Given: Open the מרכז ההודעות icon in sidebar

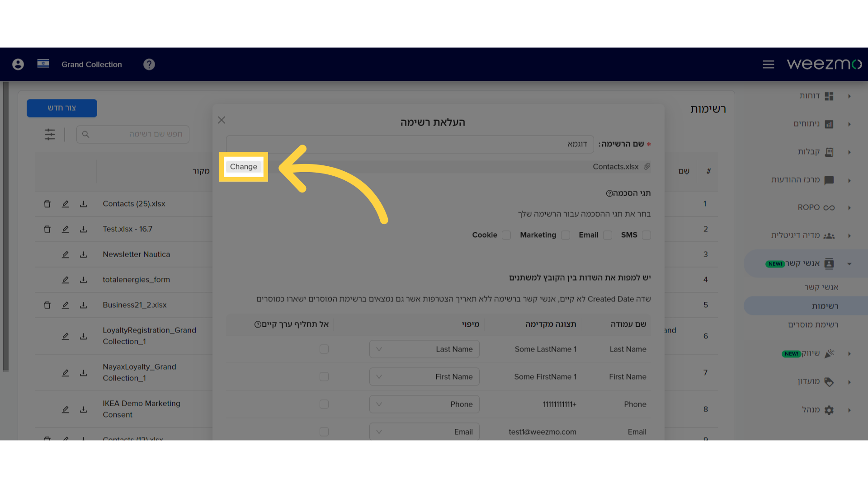Looking at the screenshot, I should tap(828, 179).
